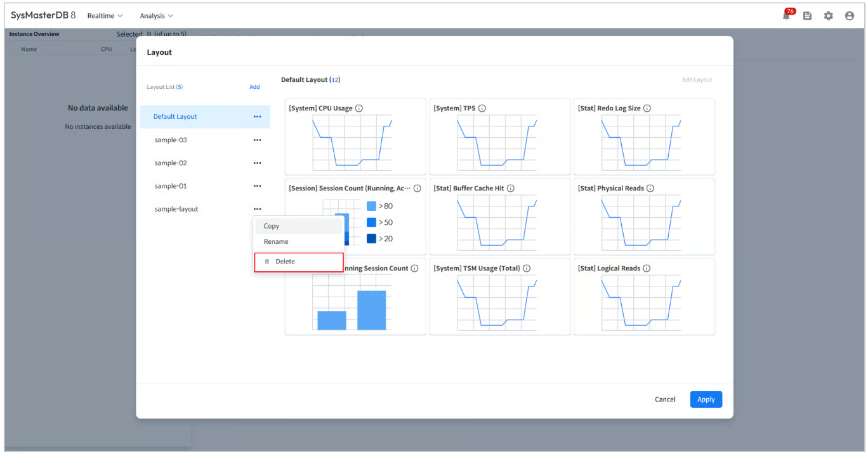Choose Copy from the context menu
Screen dimensions: 868x456
click(272, 226)
